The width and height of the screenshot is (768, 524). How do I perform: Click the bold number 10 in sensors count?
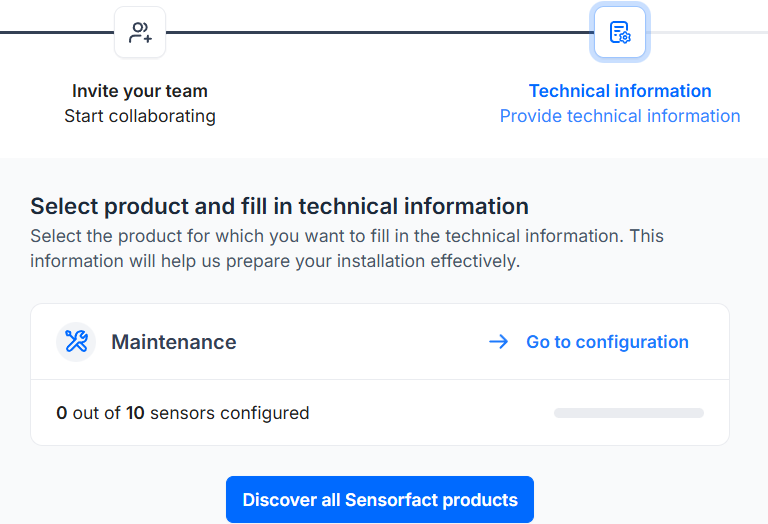[135, 413]
